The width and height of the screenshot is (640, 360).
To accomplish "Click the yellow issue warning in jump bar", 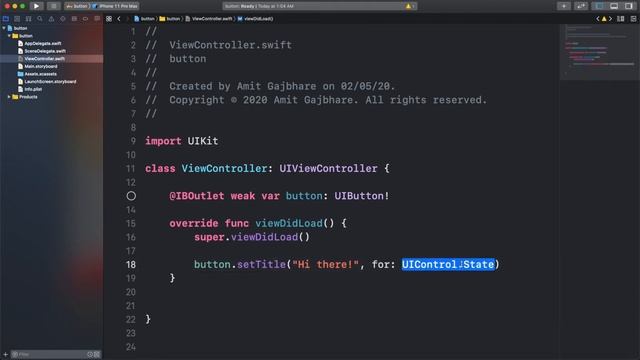I will click(604, 19).
